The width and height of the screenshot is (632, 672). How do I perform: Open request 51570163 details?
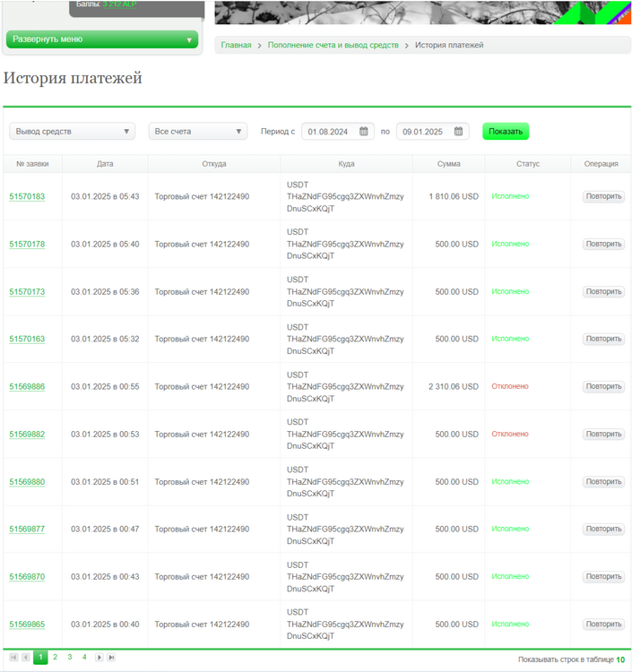click(27, 339)
